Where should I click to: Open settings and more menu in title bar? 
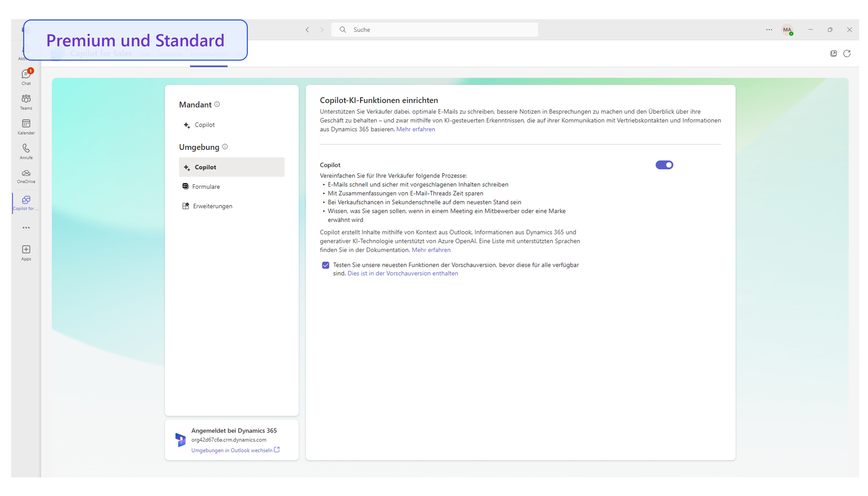coord(769,30)
